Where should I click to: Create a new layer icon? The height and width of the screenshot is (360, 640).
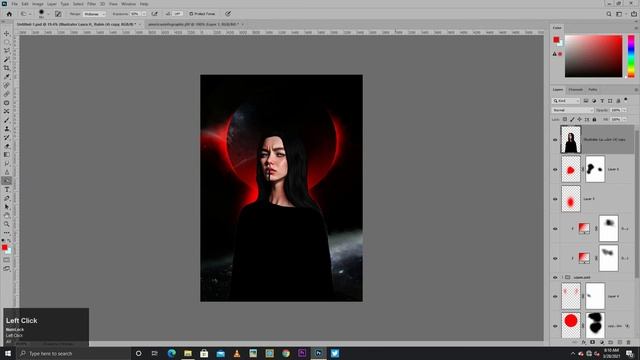tap(620, 342)
